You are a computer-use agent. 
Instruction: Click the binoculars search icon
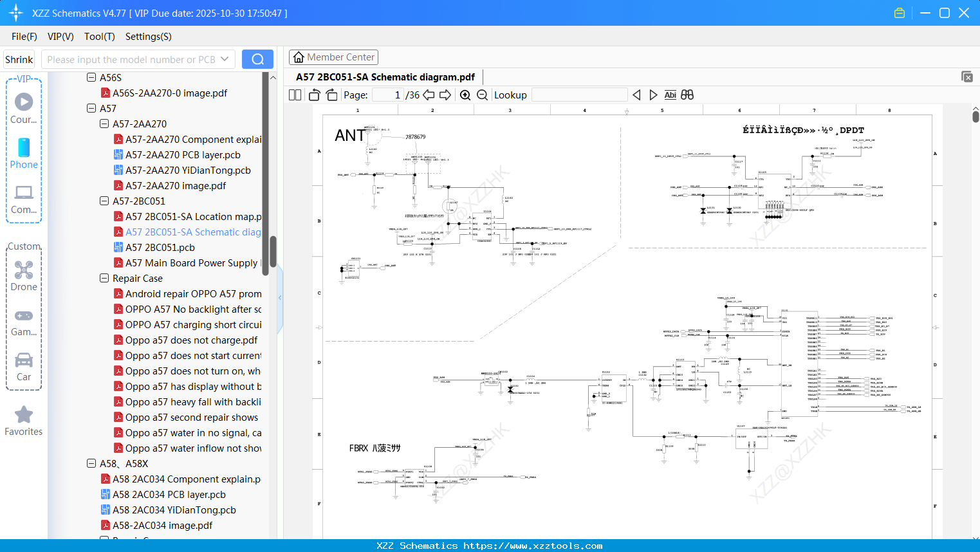(x=687, y=95)
